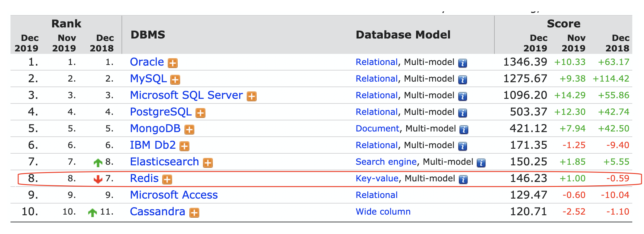The height and width of the screenshot is (234, 644).
Task: Click the plus icon next to MongoDB
Action: pyautogui.click(x=189, y=130)
